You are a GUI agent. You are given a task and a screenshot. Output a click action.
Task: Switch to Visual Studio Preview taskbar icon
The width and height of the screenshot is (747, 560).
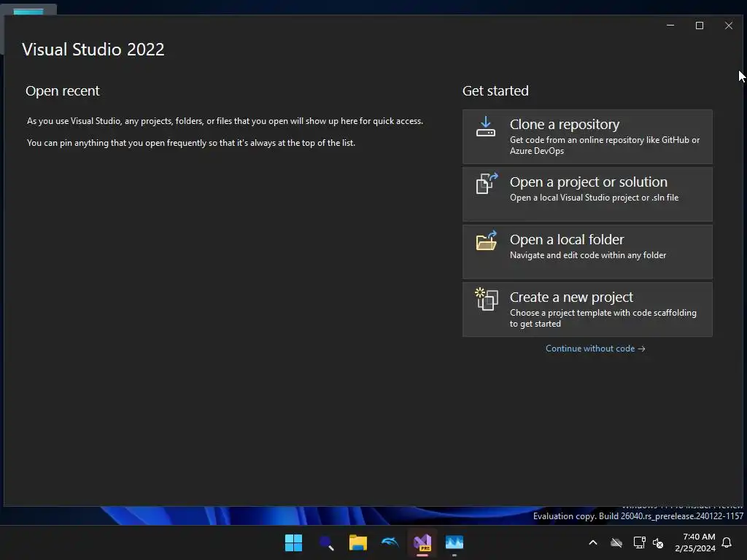[422, 542]
